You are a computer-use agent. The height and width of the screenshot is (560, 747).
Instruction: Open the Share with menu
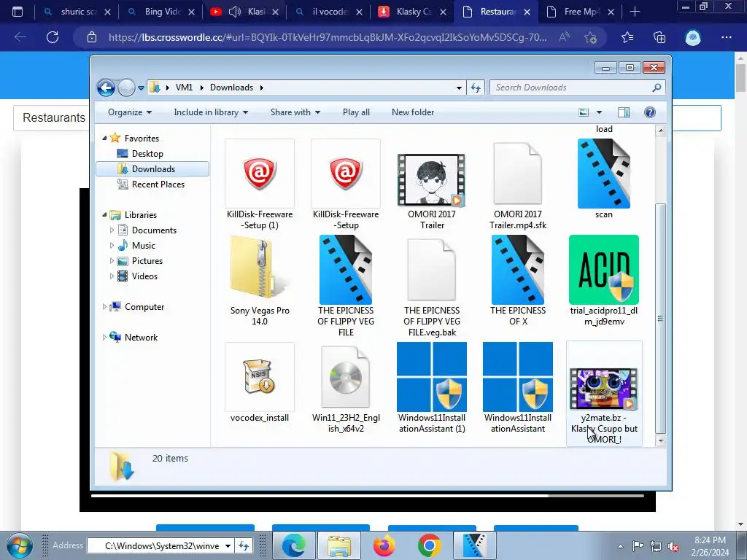point(295,112)
